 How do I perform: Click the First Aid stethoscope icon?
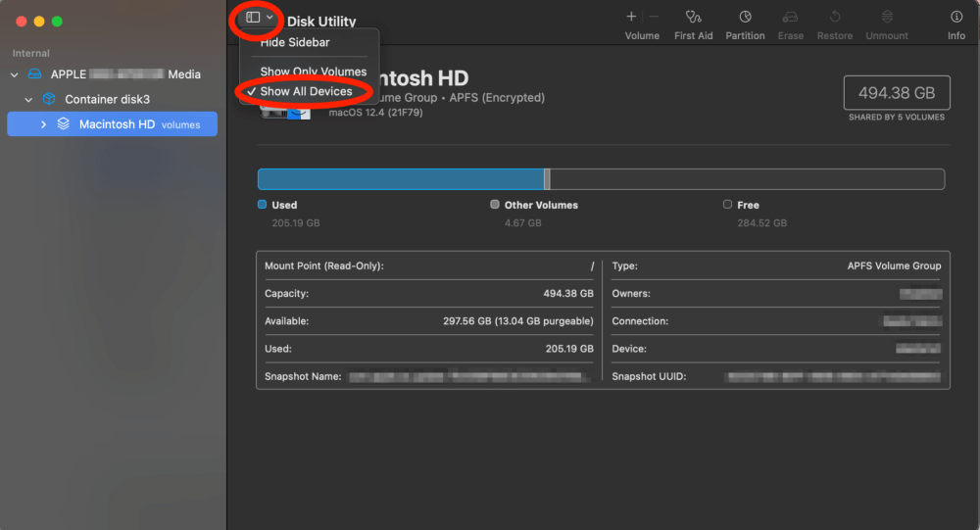click(694, 17)
